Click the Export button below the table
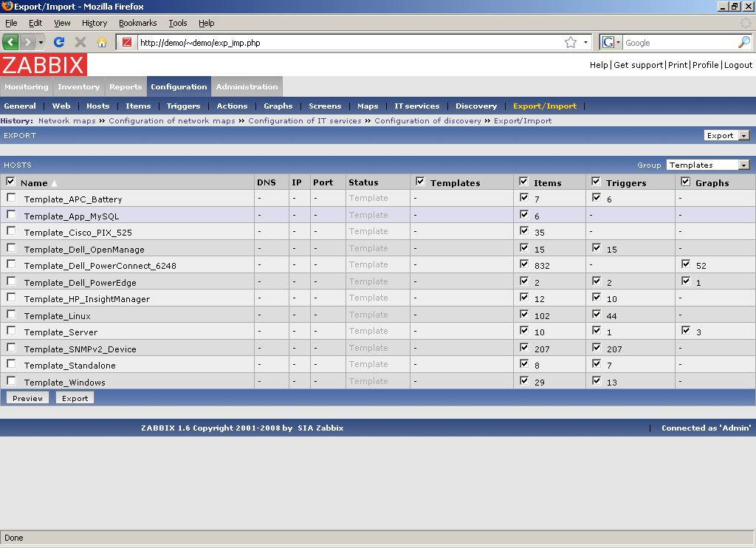 tap(75, 399)
